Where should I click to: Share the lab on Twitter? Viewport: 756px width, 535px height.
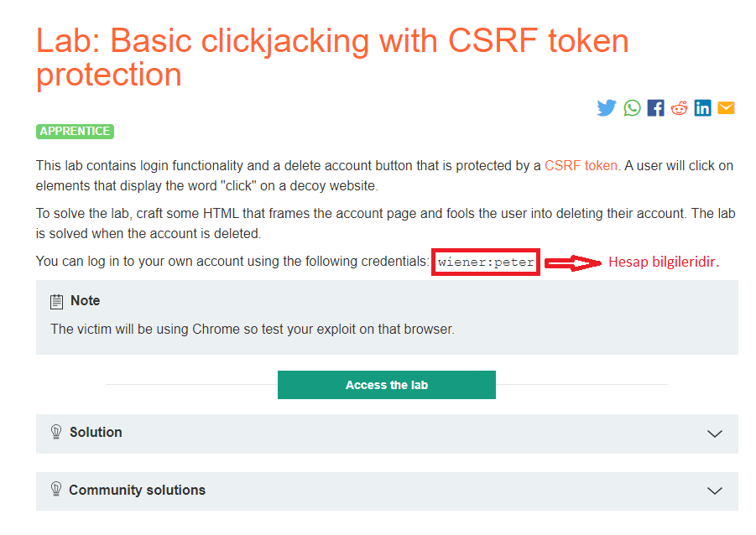[x=607, y=107]
